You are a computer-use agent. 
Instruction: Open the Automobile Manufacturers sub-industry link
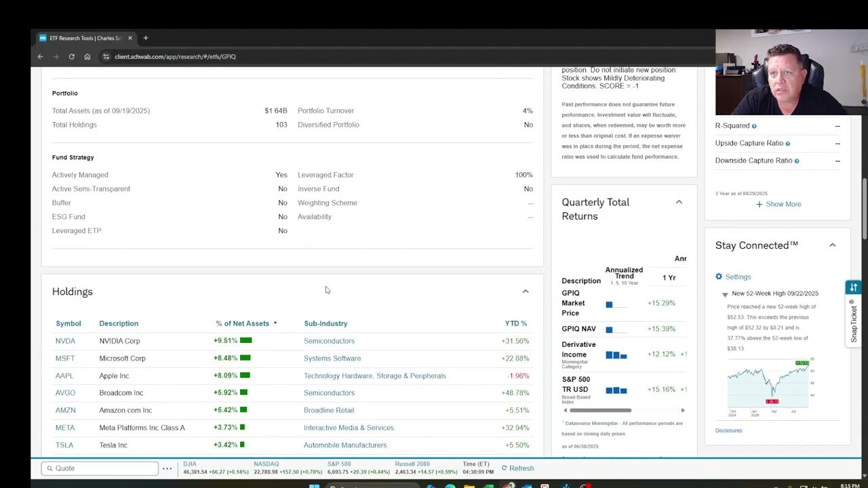[345, 445]
